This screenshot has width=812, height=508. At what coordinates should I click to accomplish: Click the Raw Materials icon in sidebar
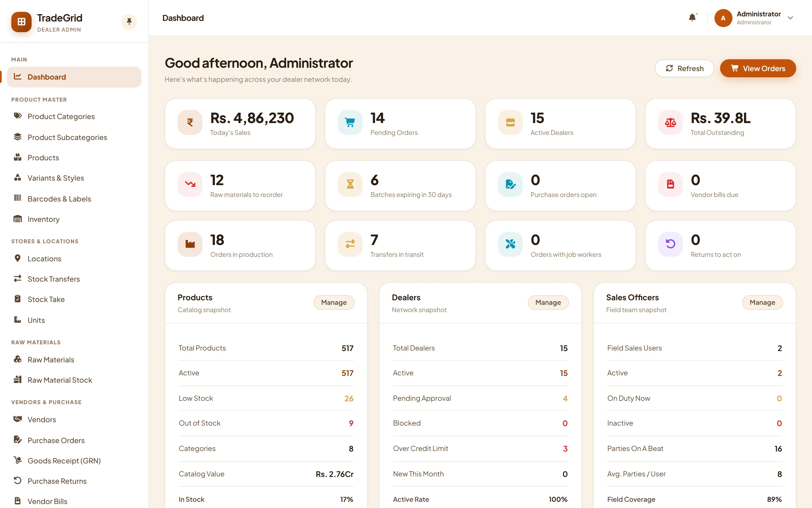click(x=17, y=359)
